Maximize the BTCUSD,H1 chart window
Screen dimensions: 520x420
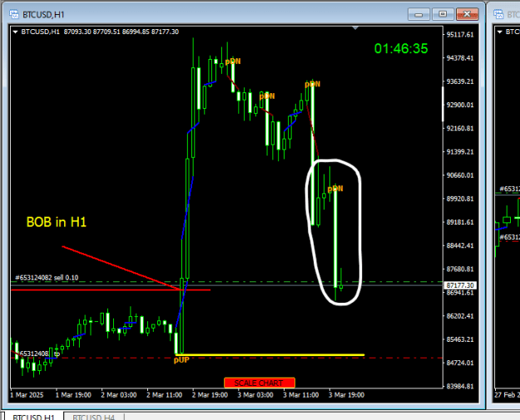point(443,14)
